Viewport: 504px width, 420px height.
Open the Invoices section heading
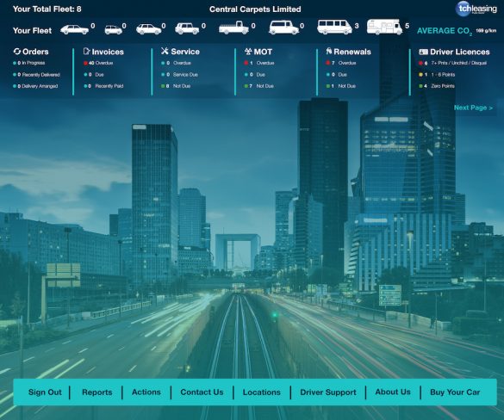[108, 52]
